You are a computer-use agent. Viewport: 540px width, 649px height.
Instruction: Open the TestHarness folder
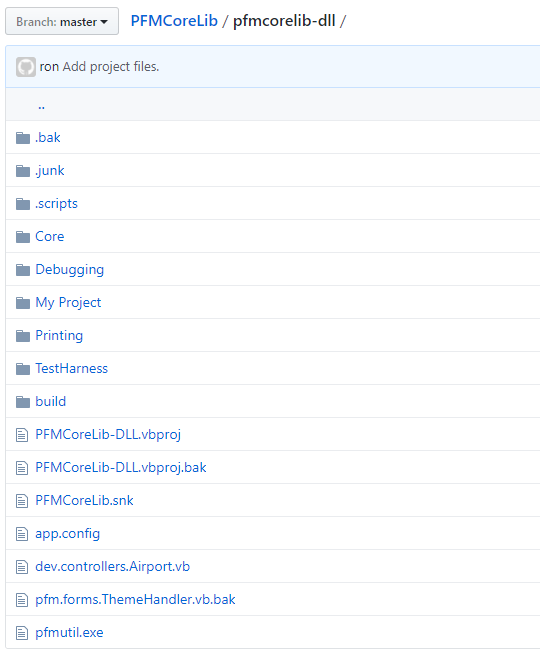click(72, 368)
